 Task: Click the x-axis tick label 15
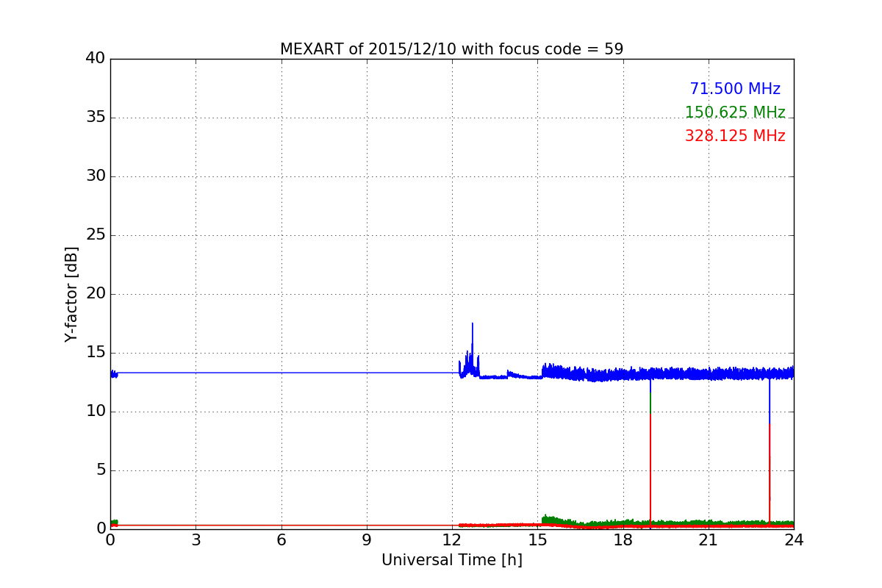coord(537,540)
